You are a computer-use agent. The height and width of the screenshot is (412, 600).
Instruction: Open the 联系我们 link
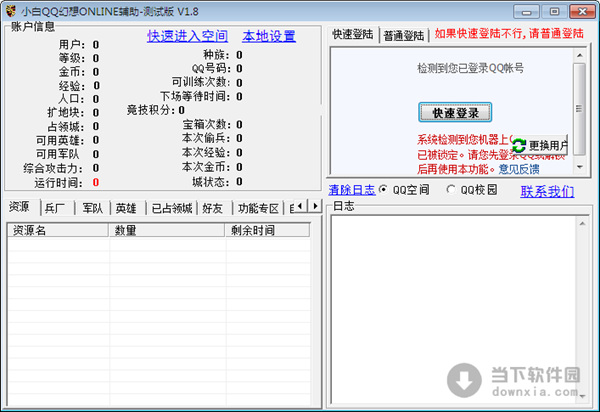[x=547, y=191]
